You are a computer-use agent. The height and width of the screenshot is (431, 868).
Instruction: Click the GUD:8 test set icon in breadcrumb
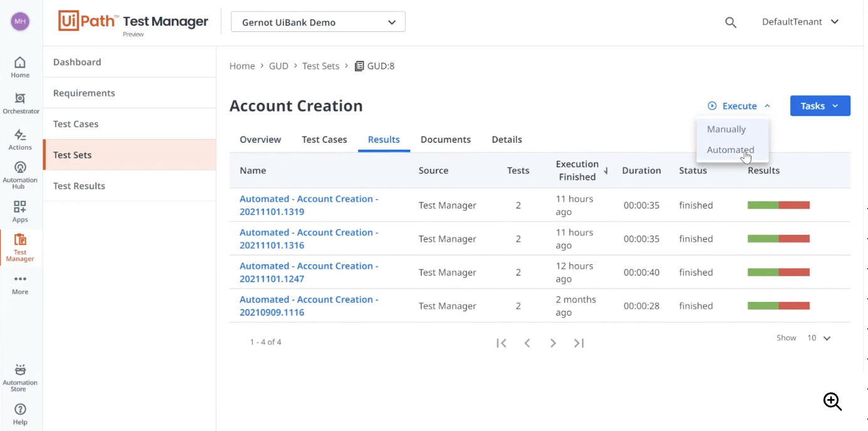359,66
